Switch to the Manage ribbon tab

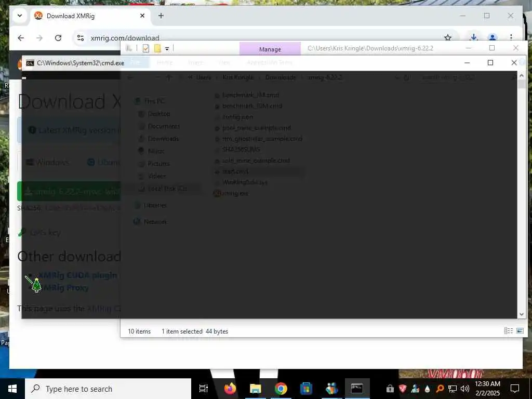270,49
